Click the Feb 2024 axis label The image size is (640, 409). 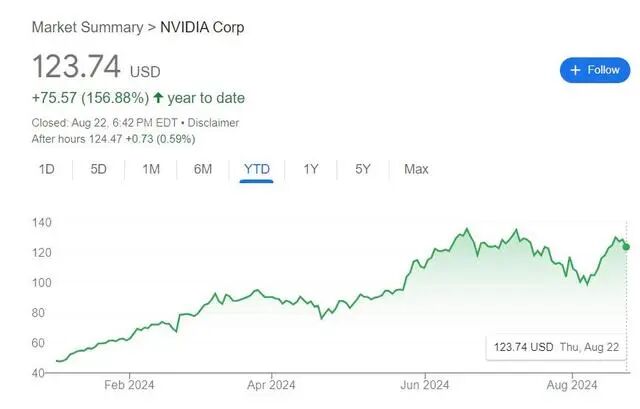coord(129,385)
